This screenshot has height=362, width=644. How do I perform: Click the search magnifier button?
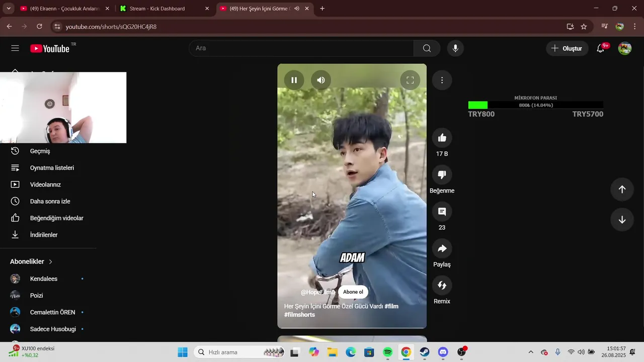tap(427, 48)
